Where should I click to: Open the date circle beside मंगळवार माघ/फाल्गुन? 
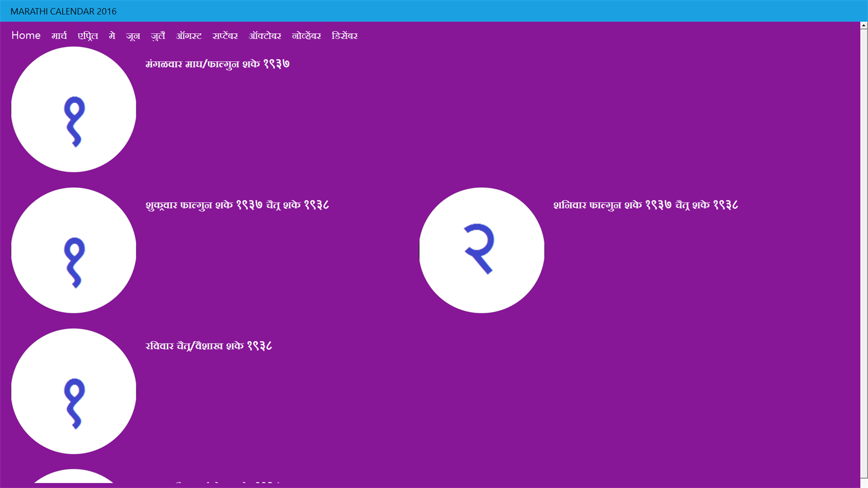point(74,109)
